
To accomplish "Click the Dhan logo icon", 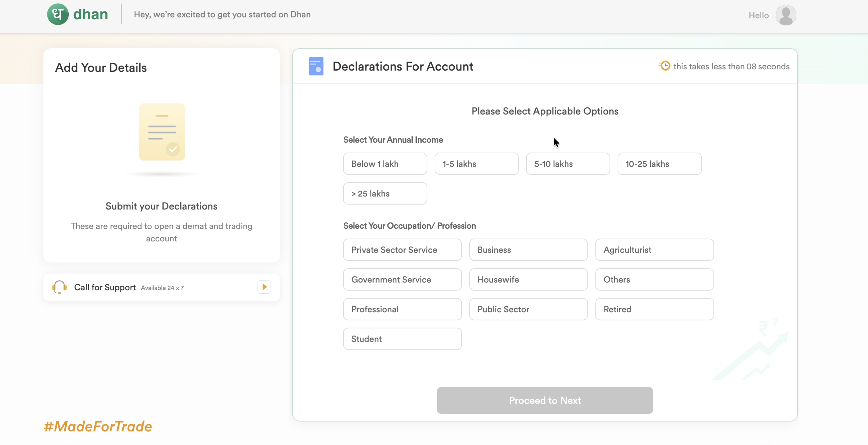I will [58, 14].
